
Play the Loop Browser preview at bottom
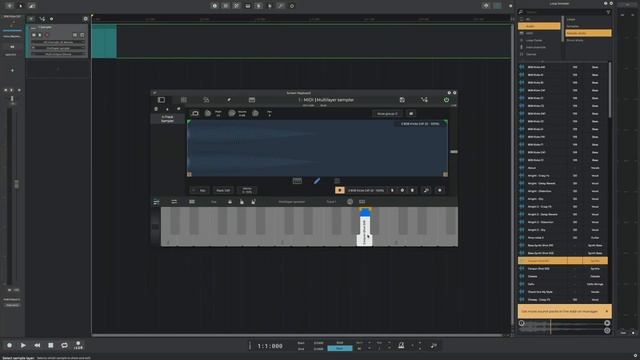[x=607, y=323]
